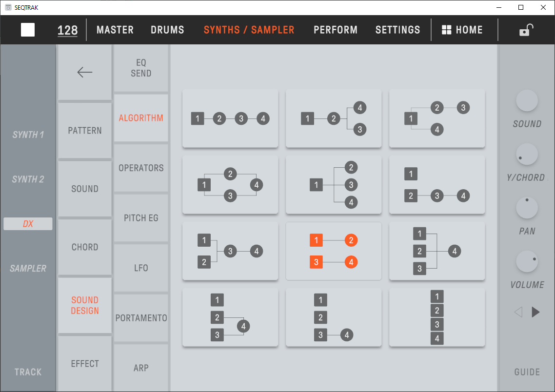555x392 pixels.
Task: Click the VOLUME knob
Action: pyautogui.click(x=527, y=262)
